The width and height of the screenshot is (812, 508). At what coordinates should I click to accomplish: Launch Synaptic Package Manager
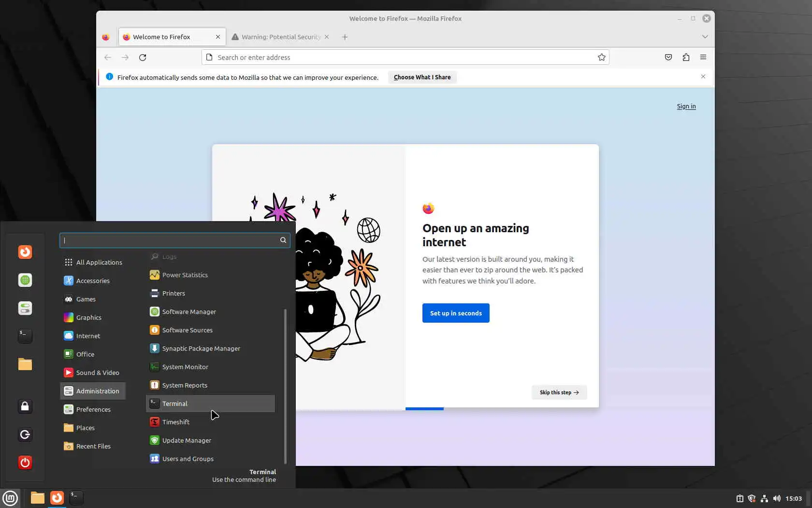coord(211,348)
